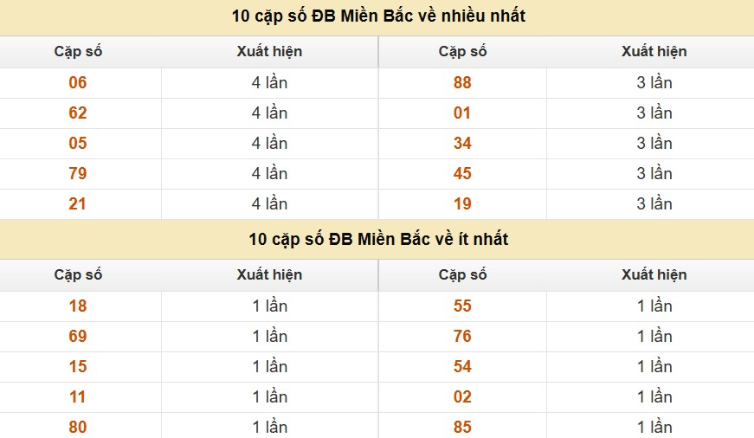Select number pair 62
Viewport: 754px width, 438px height.
point(78,113)
